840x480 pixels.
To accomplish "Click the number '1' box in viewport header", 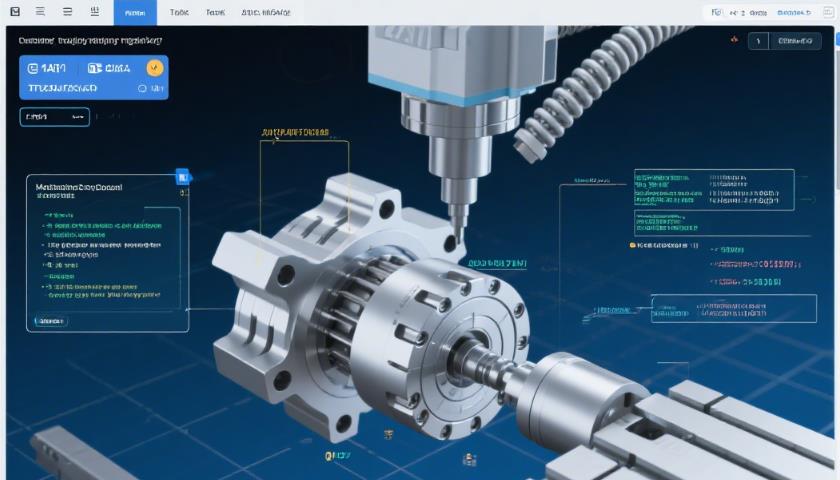I will tap(758, 41).
